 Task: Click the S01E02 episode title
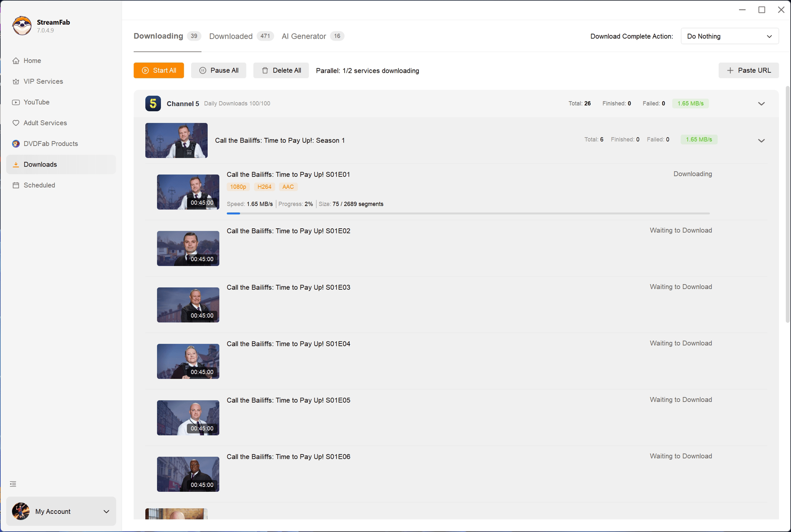pyautogui.click(x=288, y=231)
